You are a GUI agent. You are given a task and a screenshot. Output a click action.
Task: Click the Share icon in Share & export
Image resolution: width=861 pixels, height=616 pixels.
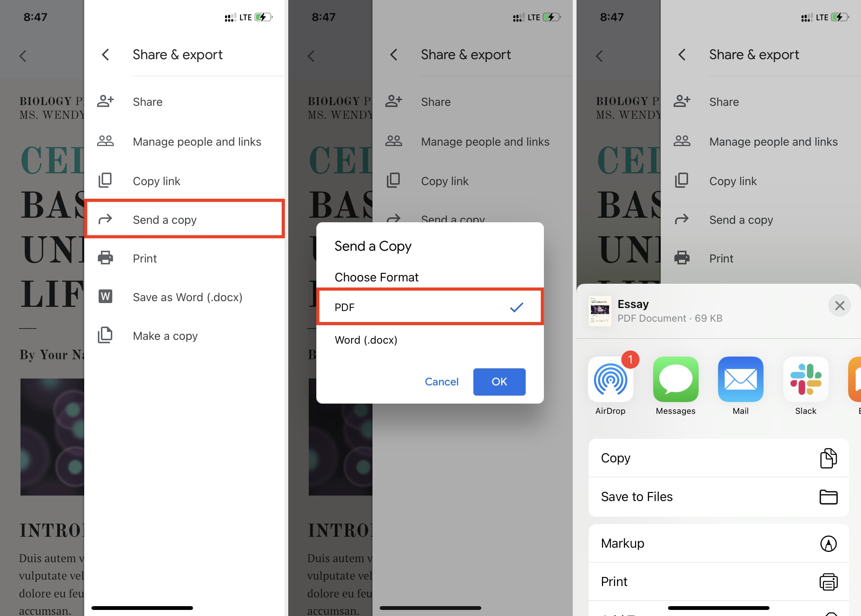coord(105,102)
